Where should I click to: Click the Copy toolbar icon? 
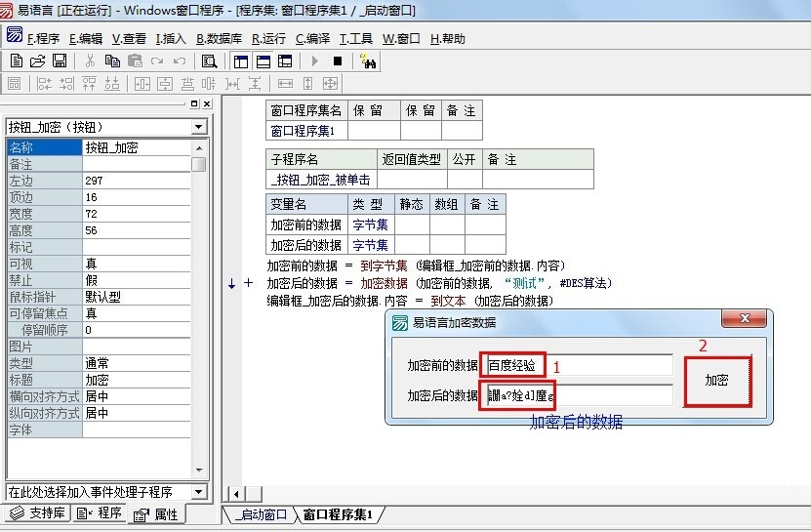[112, 61]
